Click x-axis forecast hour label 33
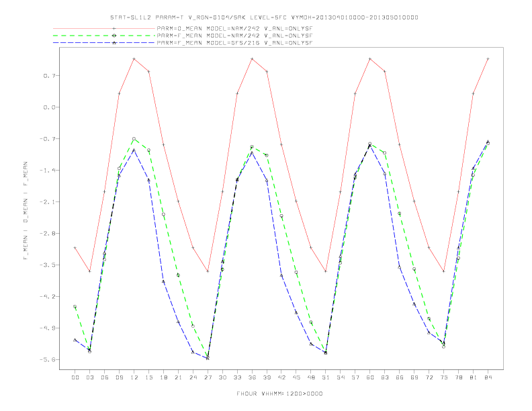 click(x=237, y=377)
